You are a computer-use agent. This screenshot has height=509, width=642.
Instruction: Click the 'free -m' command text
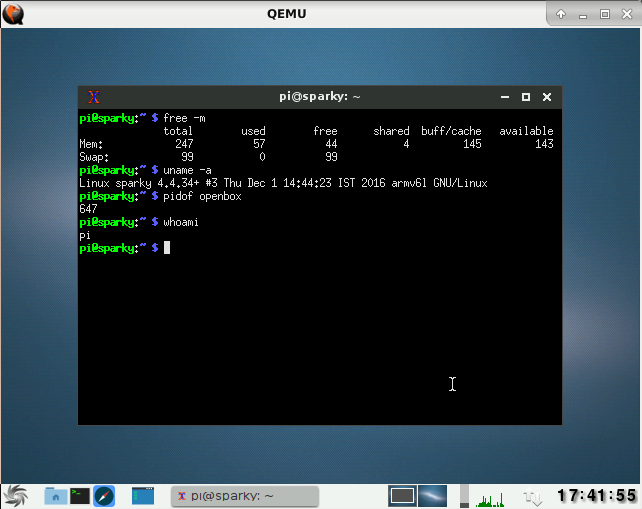click(184, 118)
